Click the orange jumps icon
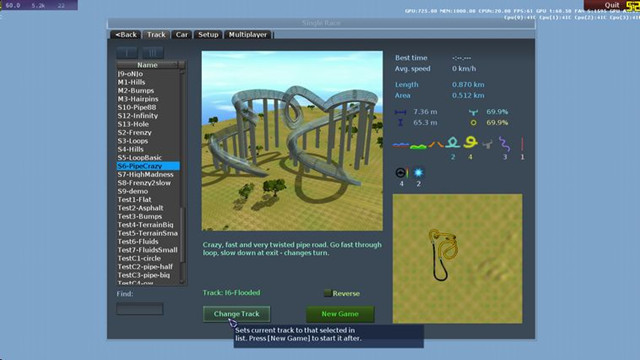This screenshot has height=360, width=640. (x=436, y=144)
